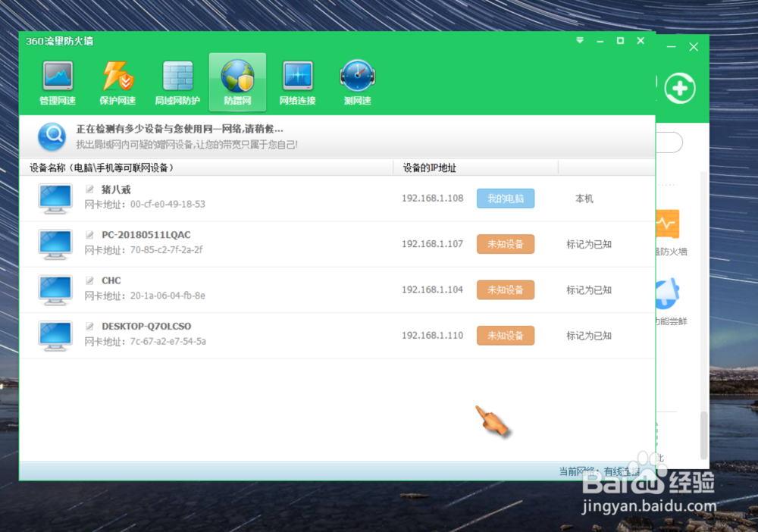Click the plus icon in background window
The width and height of the screenshot is (758, 532).
click(x=680, y=89)
